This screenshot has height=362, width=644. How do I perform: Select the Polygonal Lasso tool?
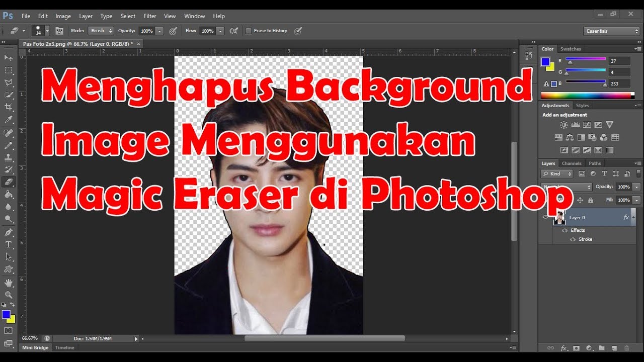pos(9,82)
